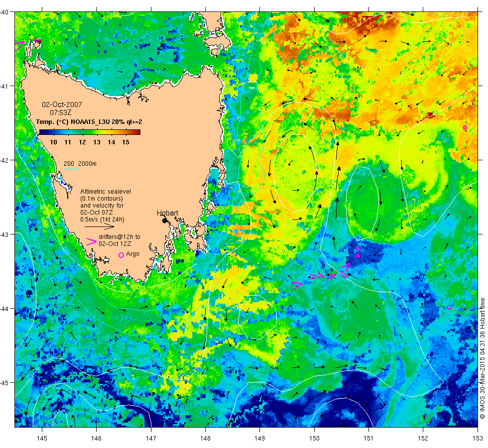
Task: Click the 200 depth contour label
Action: coord(69,164)
